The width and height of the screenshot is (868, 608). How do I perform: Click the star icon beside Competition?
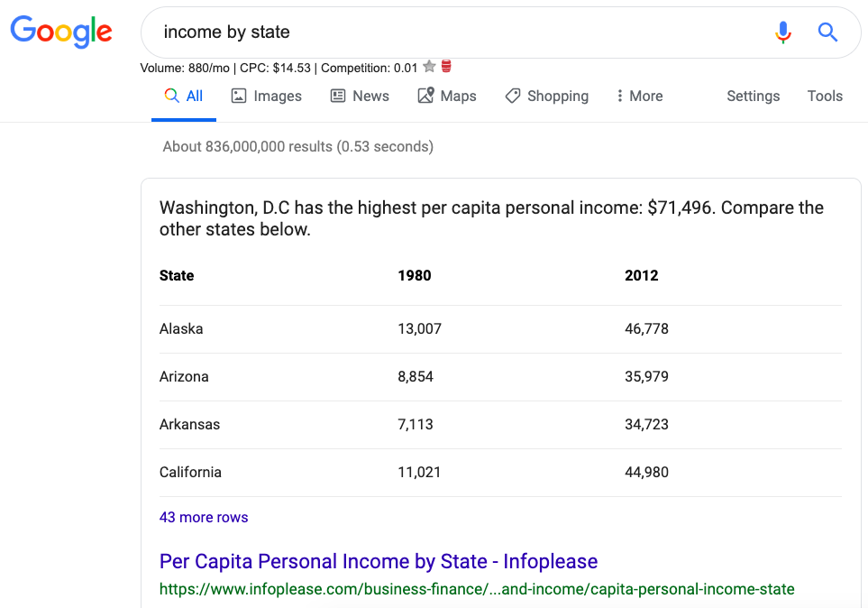(429, 67)
